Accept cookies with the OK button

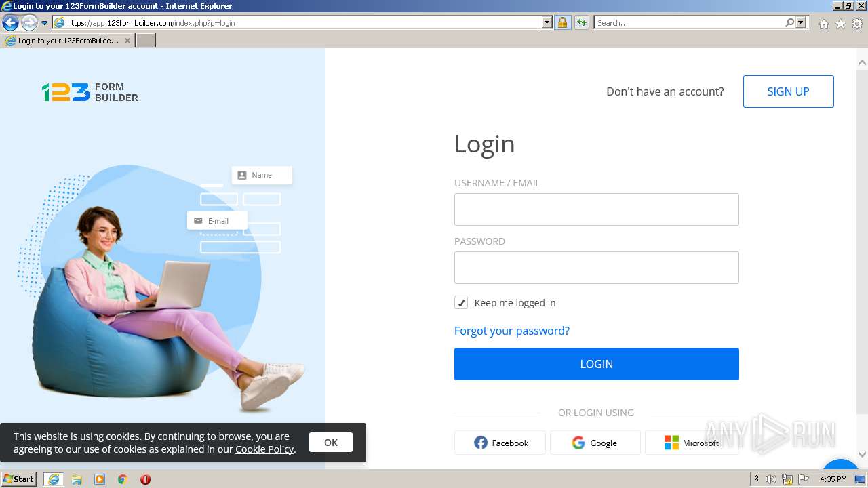coord(331,443)
